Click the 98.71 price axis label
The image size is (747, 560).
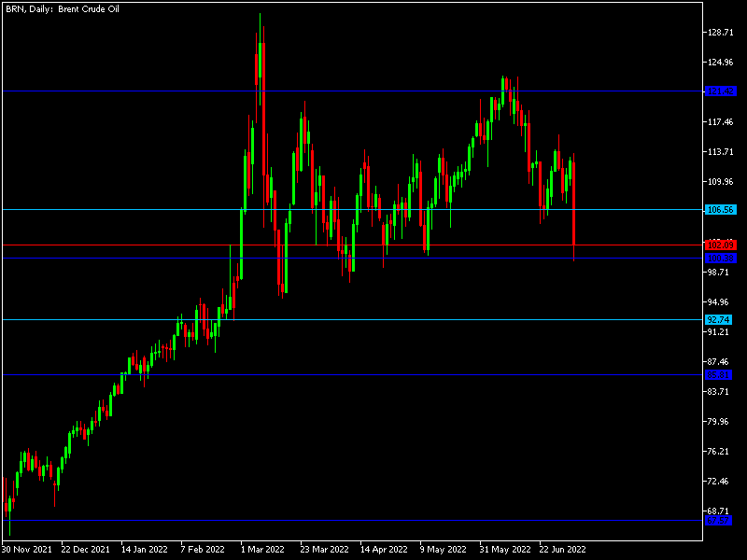pos(718,272)
